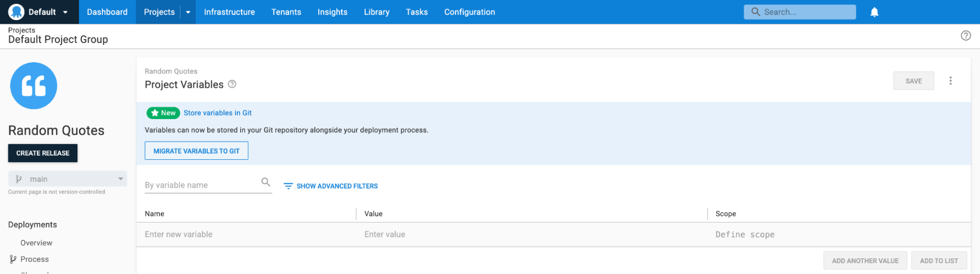This screenshot has width=980, height=274.
Task: Open the Insights section
Action: 332,12
